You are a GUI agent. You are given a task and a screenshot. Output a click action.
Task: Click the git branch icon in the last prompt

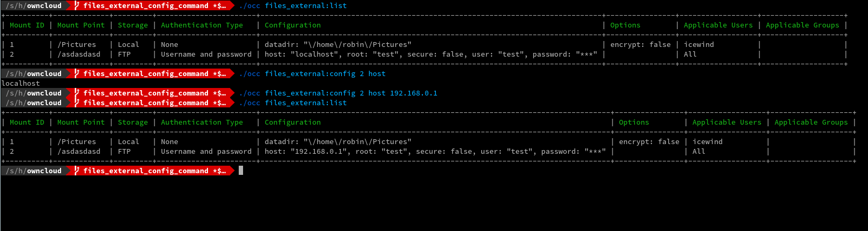click(x=77, y=171)
